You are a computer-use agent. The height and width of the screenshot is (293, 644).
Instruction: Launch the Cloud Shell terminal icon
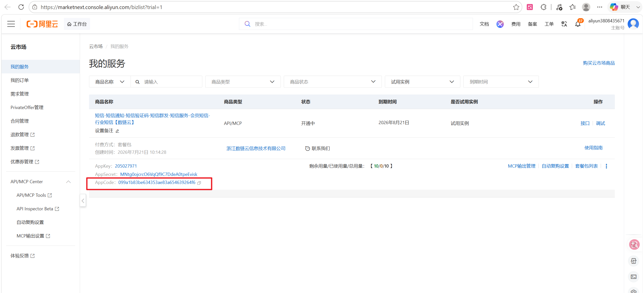(x=634, y=277)
